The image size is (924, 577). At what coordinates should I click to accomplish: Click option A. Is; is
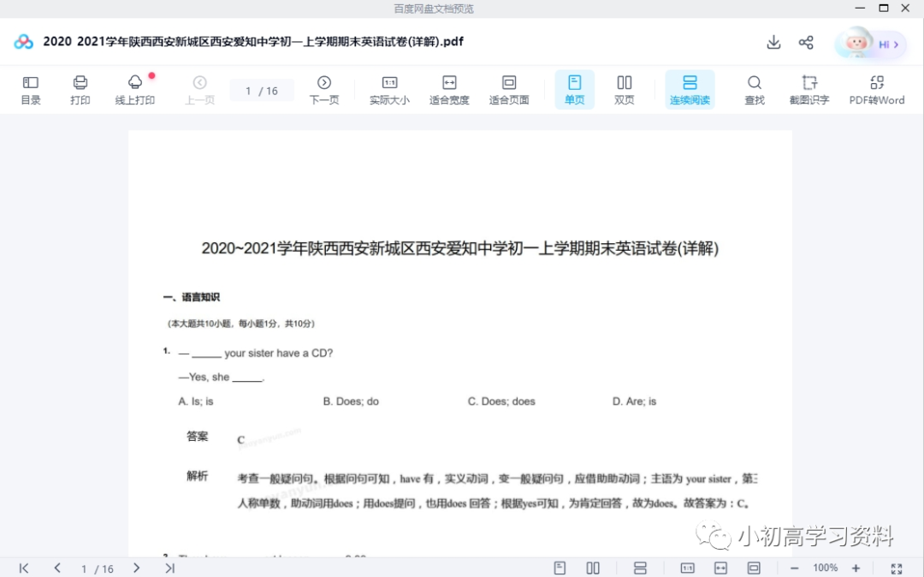(x=196, y=402)
